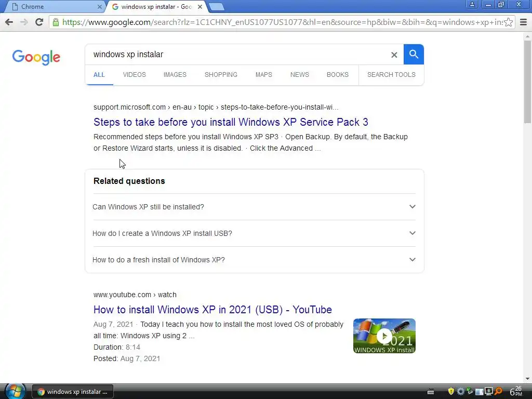Image resolution: width=532 pixels, height=399 pixels.
Task: Click the Chrome taskbar button windows xp instalar
Action: pos(73,392)
